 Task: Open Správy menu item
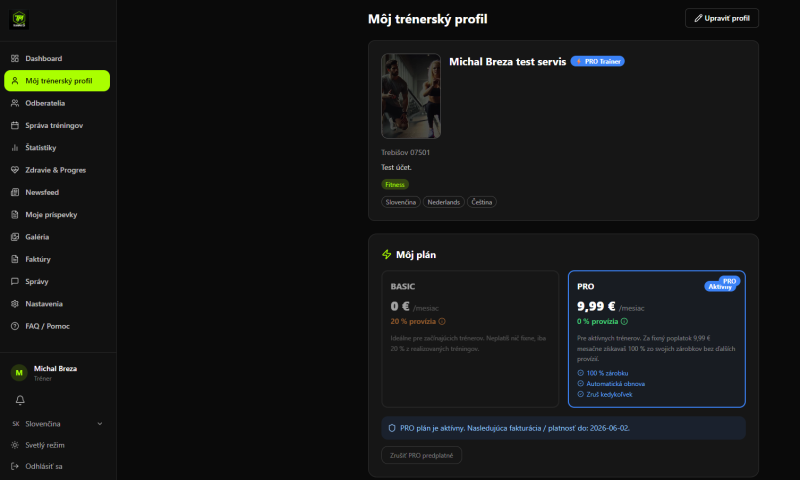coord(57,282)
